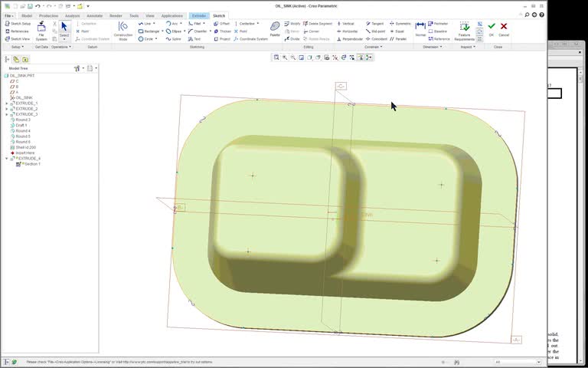
Task: Click the Refit view icon
Action: pyautogui.click(x=276, y=58)
